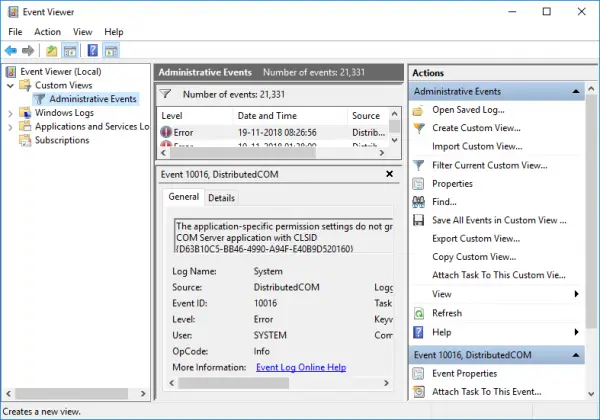Screen dimensions: 600x420
Task: Click the Properties page icon in Actions
Action: 418,184
